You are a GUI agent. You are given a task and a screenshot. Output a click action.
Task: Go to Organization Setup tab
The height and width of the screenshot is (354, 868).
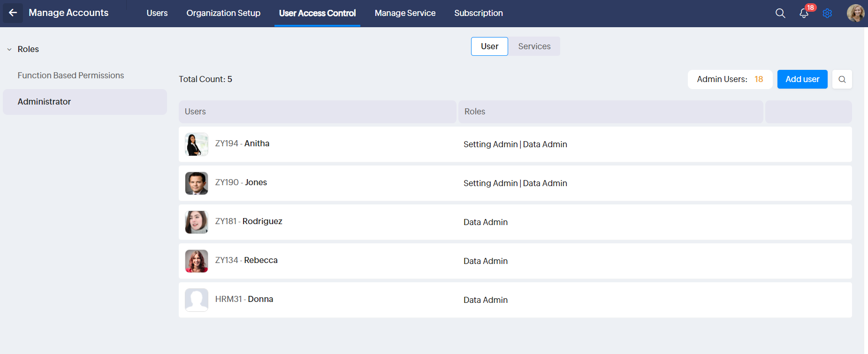223,13
